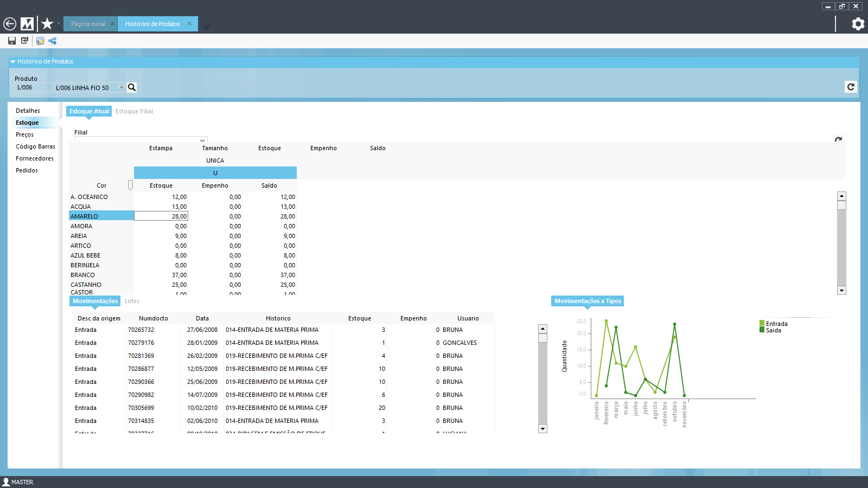Click the product search magnifier icon
868x488 pixels.
tap(132, 87)
